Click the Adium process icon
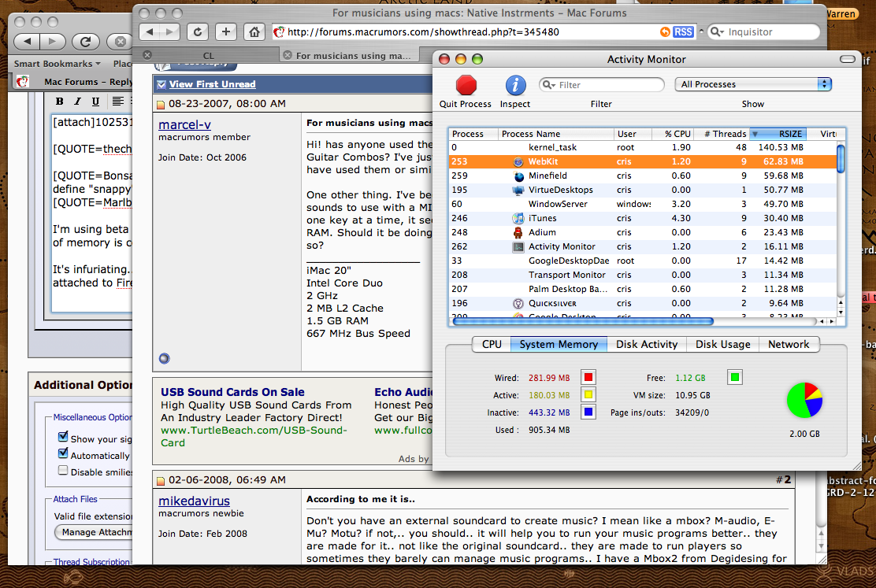The image size is (876, 588). click(518, 233)
